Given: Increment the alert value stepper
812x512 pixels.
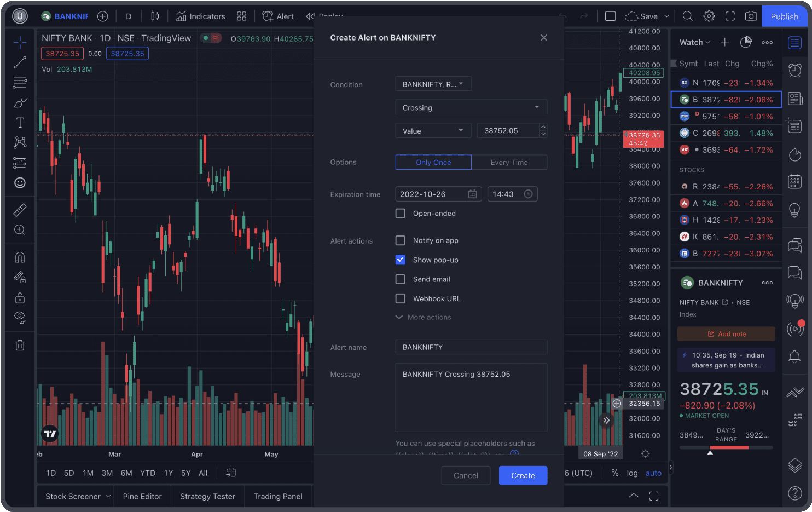Looking at the screenshot, I should [x=543, y=127].
